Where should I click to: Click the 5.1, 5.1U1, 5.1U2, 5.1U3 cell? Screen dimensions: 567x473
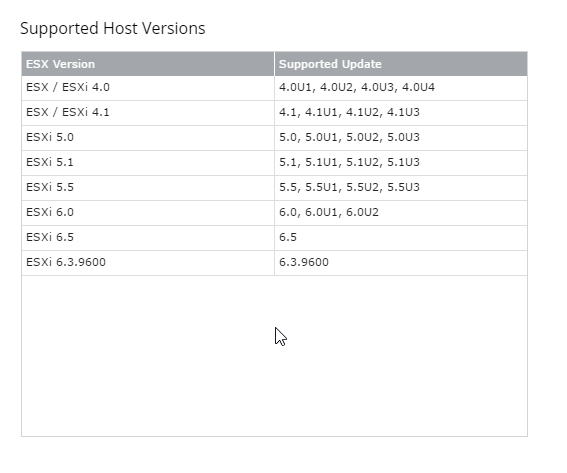click(x=401, y=163)
